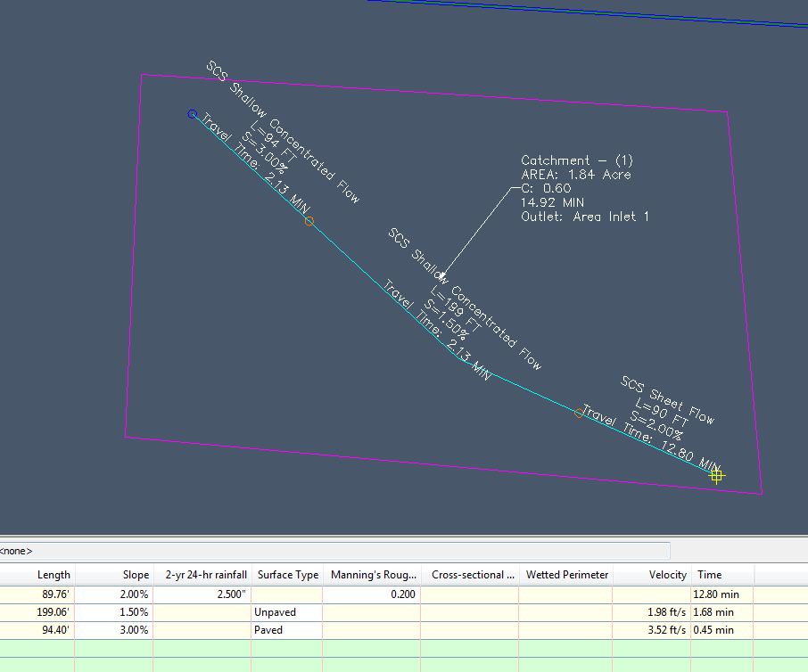Select the Outlet: Area Inlet 1 label
Image resolution: width=808 pixels, height=672 pixels.
tap(585, 217)
